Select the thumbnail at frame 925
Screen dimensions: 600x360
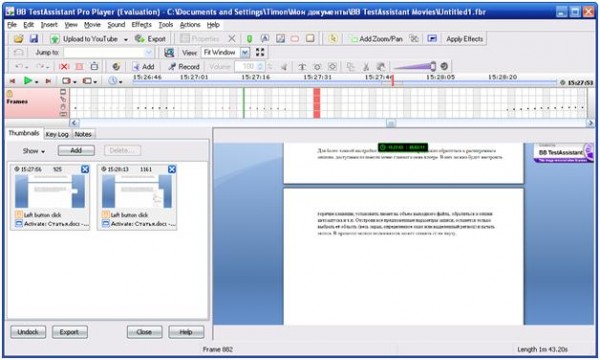tap(50, 197)
